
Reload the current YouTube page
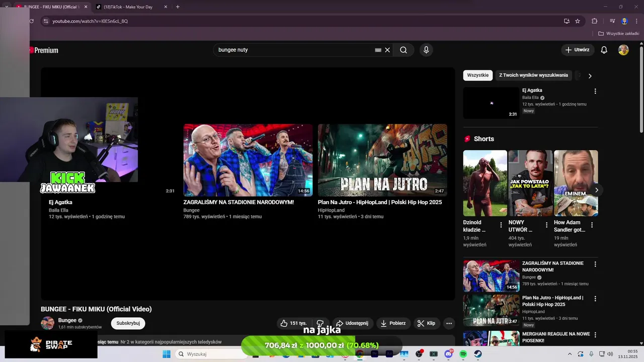[32, 21]
